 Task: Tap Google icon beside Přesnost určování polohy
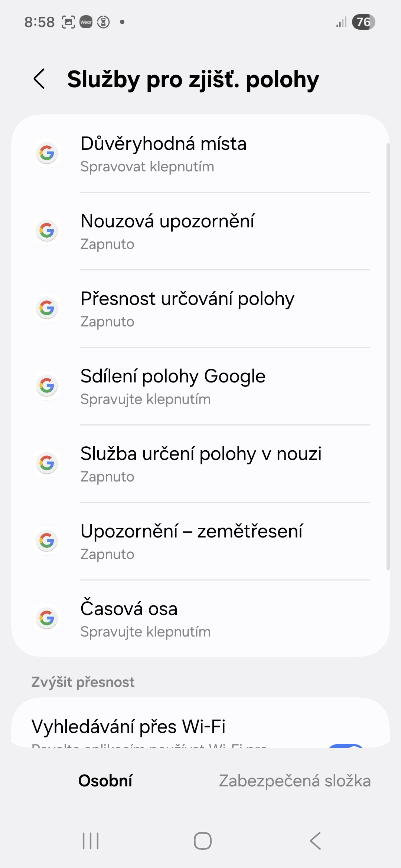click(x=47, y=308)
